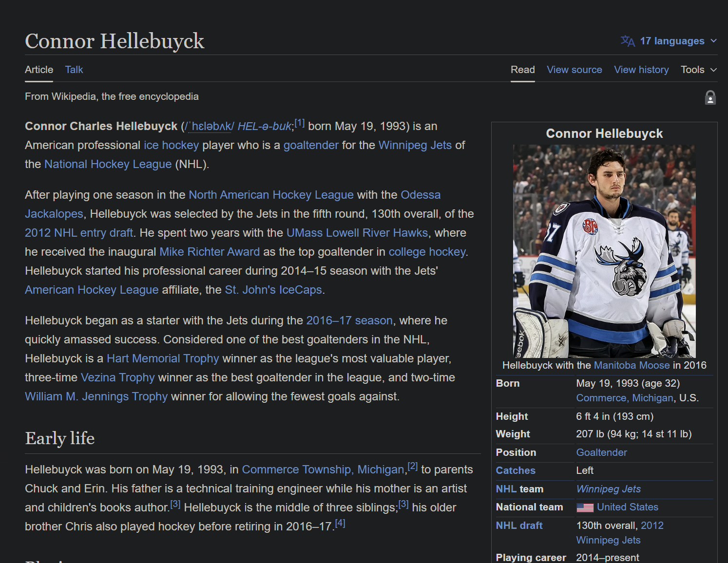This screenshot has height=563, width=728.
Task: Switch to the Article tab
Action: (39, 70)
